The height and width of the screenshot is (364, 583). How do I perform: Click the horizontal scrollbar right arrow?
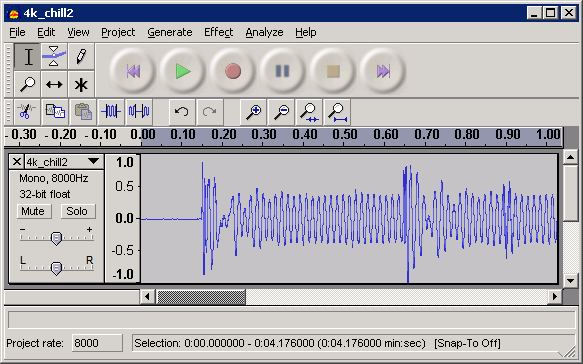click(x=555, y=296)
